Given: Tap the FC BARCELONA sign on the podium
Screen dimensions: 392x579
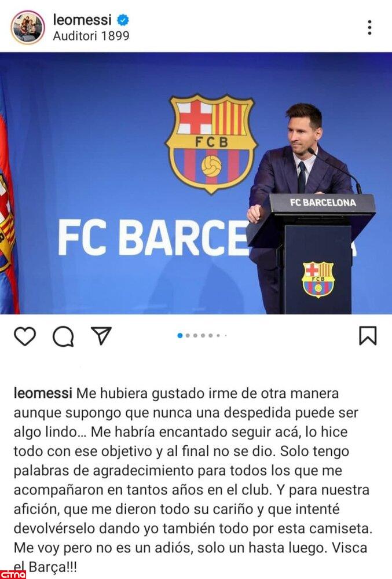Looking at the screenshot, I should (x=323, y=203).
